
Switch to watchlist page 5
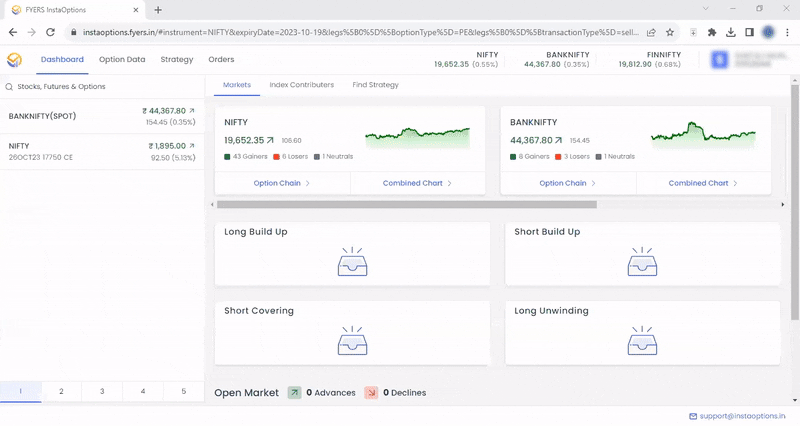[x=184, y=391]
